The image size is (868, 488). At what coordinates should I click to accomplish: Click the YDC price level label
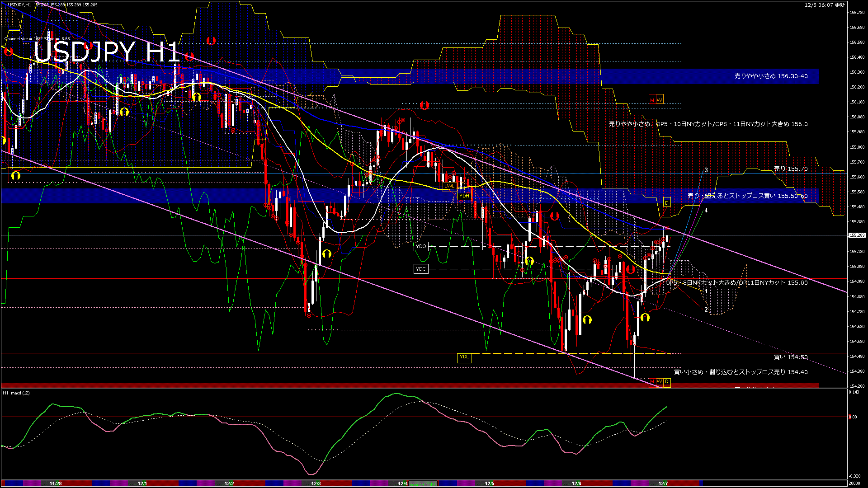click(421, 269)
